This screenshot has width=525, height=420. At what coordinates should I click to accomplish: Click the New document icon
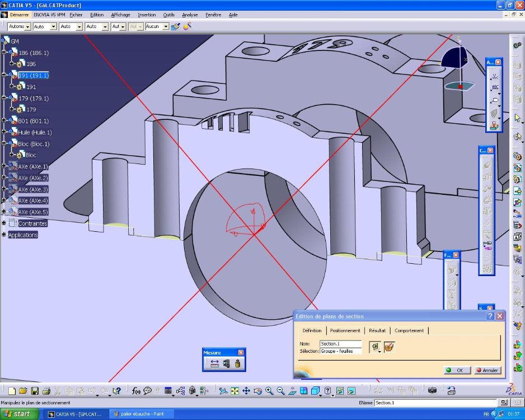[12, 391]
